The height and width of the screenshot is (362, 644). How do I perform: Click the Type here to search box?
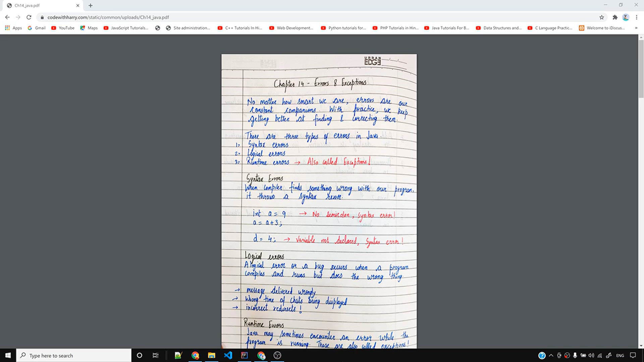coord(74,355)
